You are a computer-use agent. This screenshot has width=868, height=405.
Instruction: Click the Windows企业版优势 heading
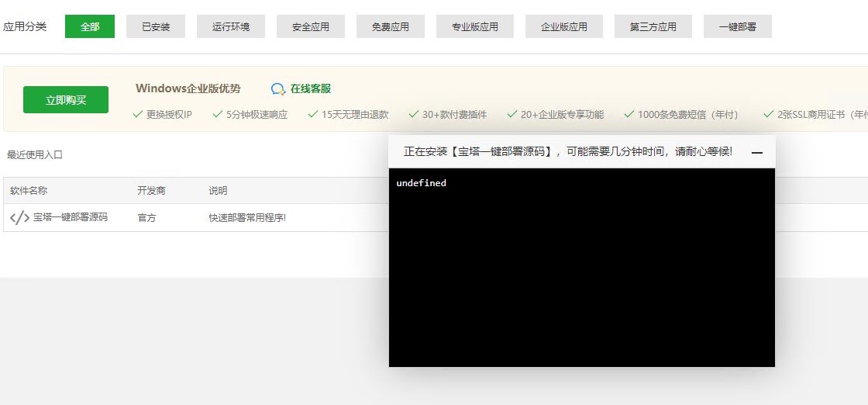click(188, 88)
